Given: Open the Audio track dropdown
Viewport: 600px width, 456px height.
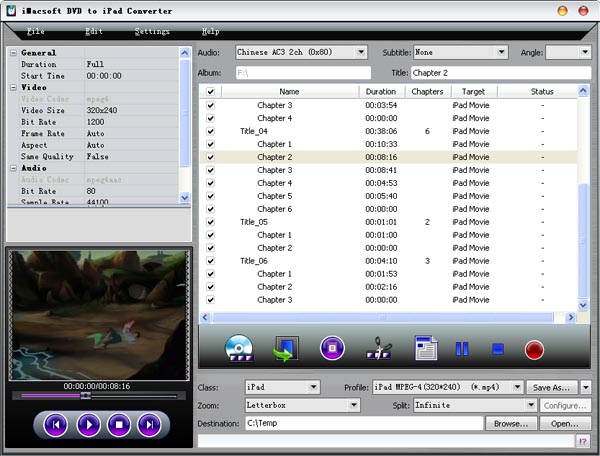Looking at the screenshot, I should tap(360, 52).
